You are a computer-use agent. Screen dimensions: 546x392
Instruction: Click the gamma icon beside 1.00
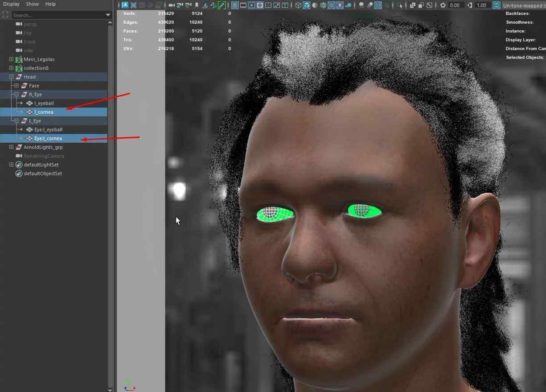pyautogui.click(x=470, y=5)
